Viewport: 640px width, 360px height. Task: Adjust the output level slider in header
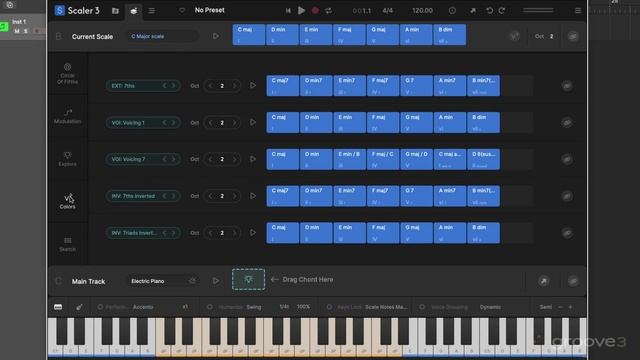tap(538, 11)
